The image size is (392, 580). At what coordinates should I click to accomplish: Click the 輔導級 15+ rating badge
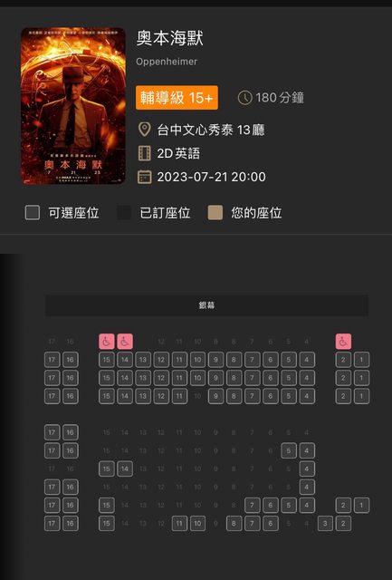pos(177,98)
